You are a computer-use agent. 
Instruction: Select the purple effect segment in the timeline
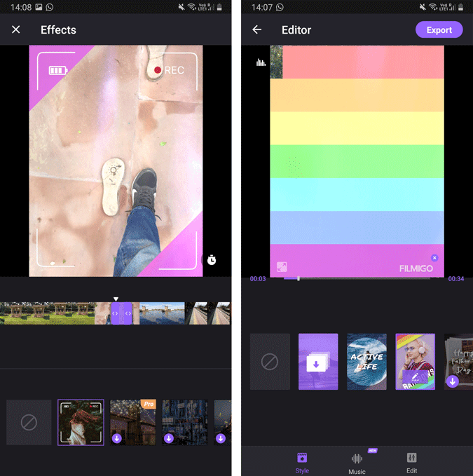coord(121,313)
